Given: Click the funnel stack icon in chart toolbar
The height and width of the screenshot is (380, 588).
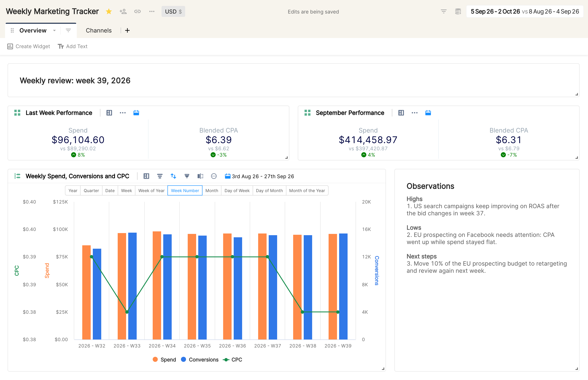Looking at the screenshot, I should (187, 176).
